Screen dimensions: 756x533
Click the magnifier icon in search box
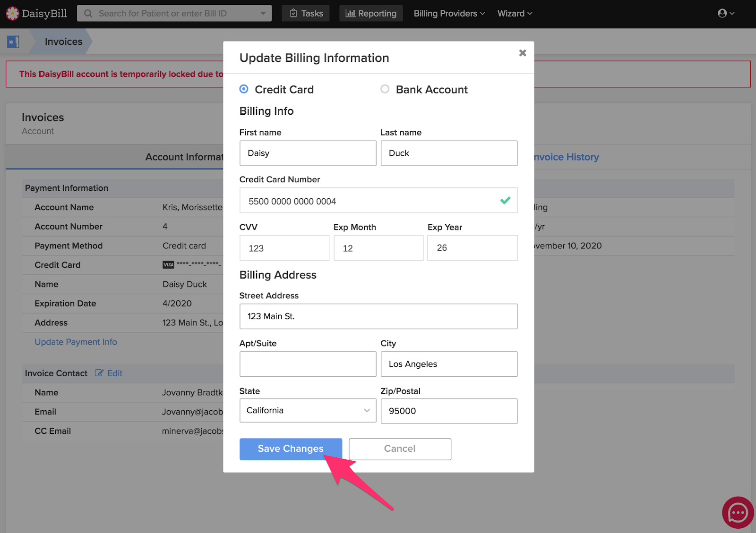coord(88,13)
